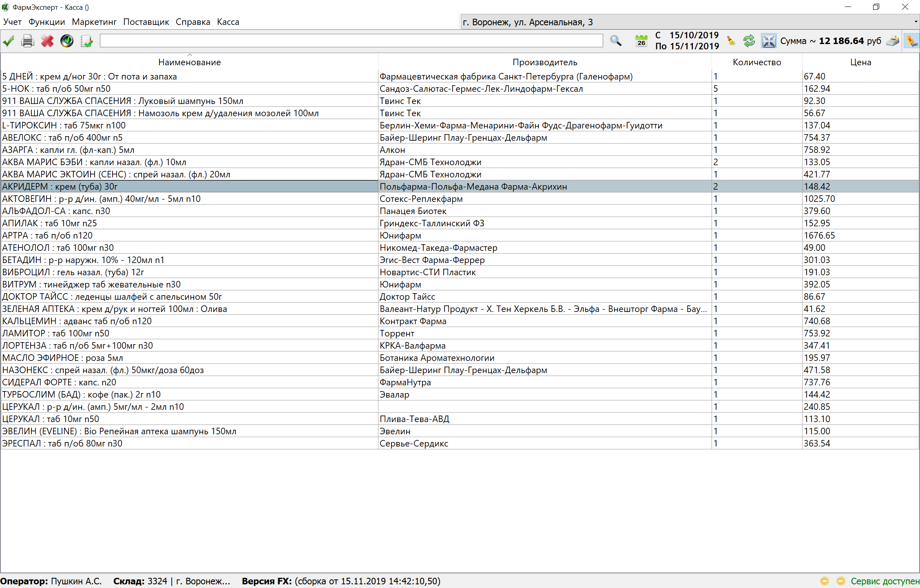Click the broom clear icon

tap(731, 41)
